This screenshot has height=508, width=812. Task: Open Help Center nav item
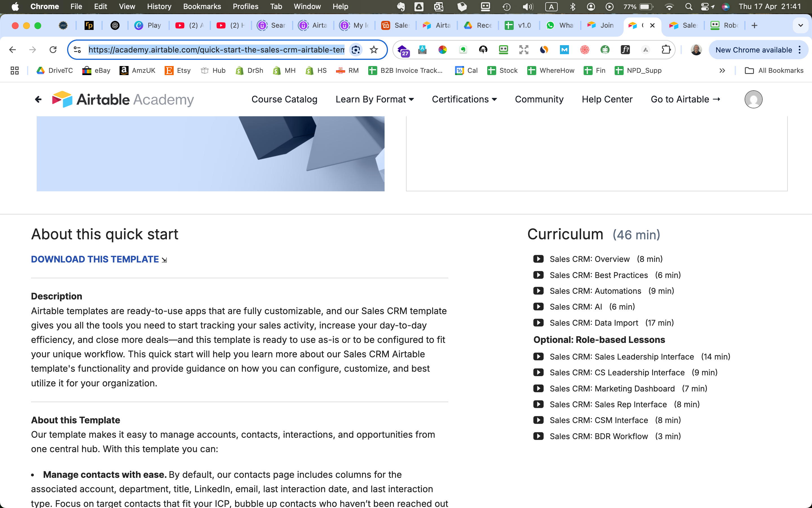(x=607, y=99)
